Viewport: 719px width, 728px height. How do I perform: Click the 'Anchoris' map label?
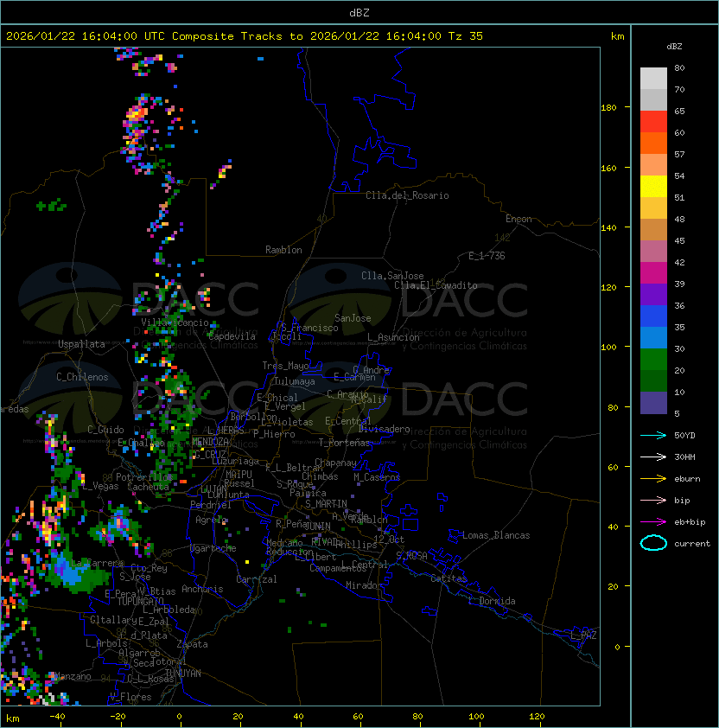tap(202, 589)
